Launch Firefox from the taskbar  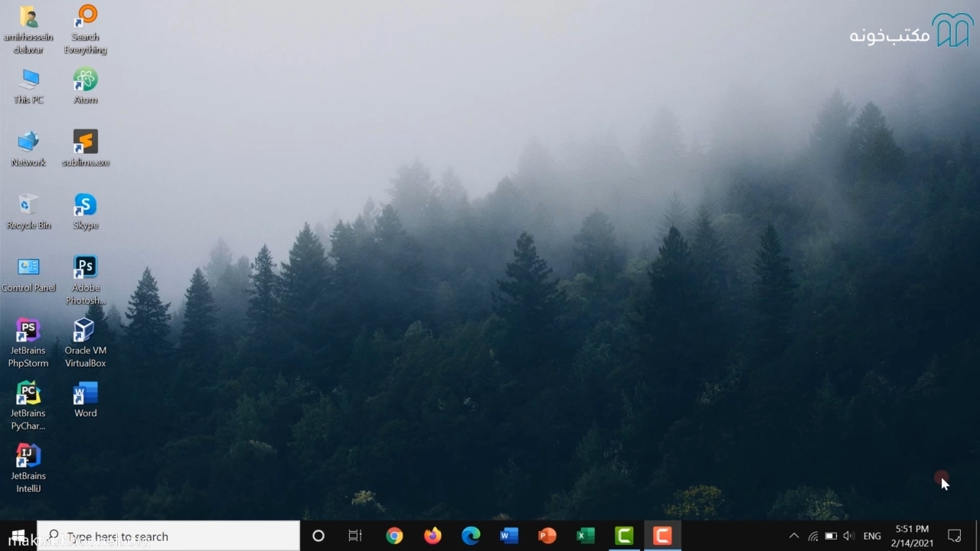tap(433, 536)
